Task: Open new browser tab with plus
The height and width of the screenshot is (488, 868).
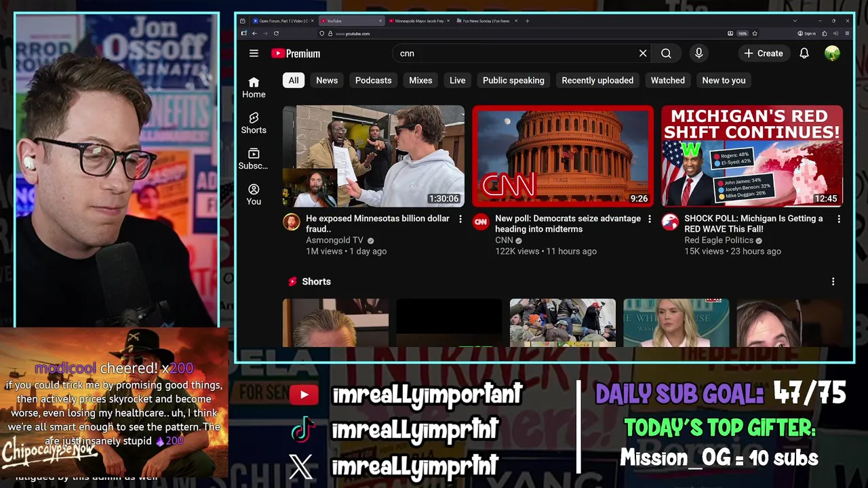Action: pyautogui.click(x=528, y=21)
